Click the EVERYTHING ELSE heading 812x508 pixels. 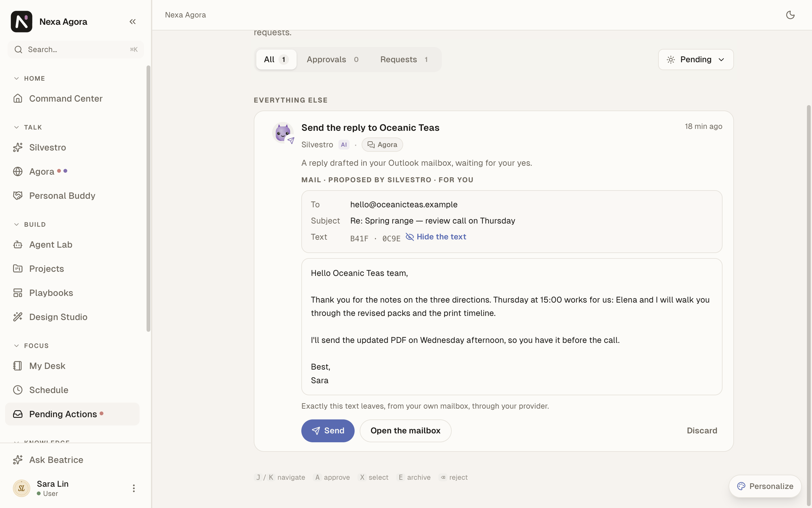[291, 100]
